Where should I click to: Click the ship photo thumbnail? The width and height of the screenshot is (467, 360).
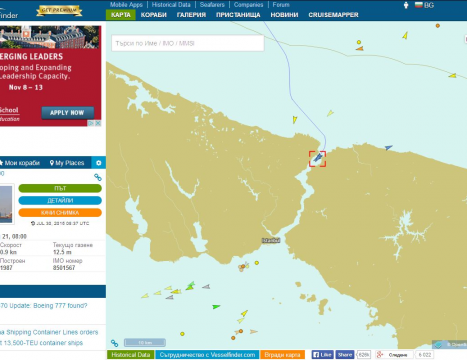[6, 204]
